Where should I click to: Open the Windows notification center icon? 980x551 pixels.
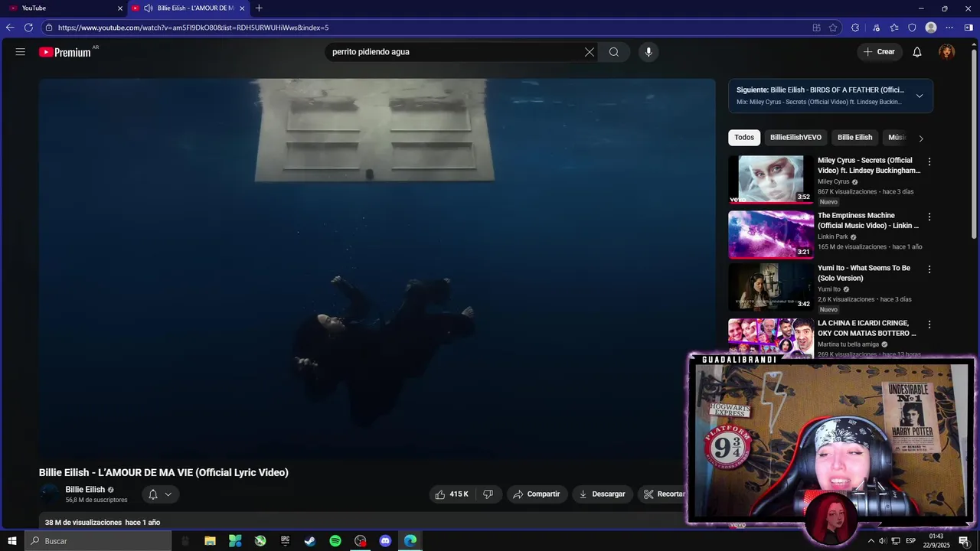coord(963,541)
